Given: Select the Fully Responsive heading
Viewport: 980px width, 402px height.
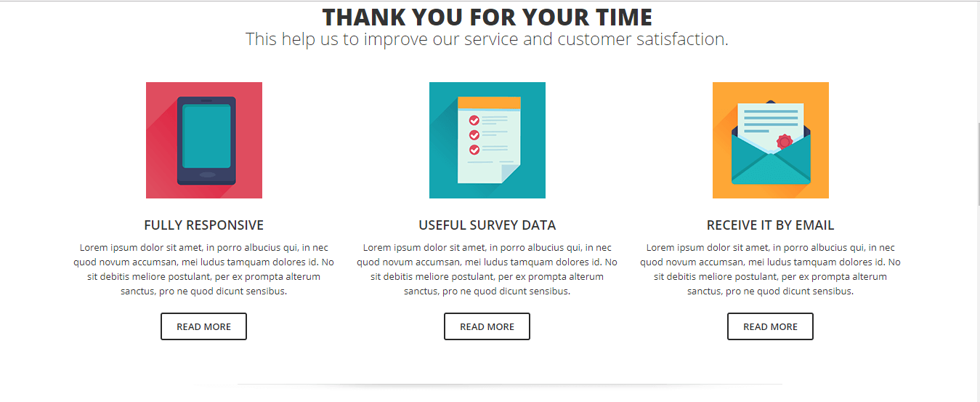Looking at the screenshot, I should click(x=203, y=225).
